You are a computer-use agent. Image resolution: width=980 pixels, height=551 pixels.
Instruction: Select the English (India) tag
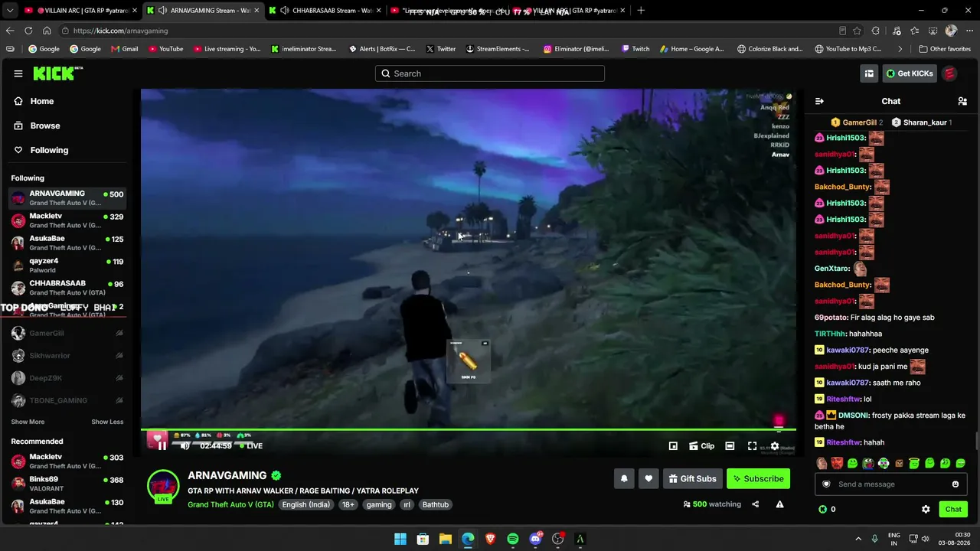click(x=306, y=504)
